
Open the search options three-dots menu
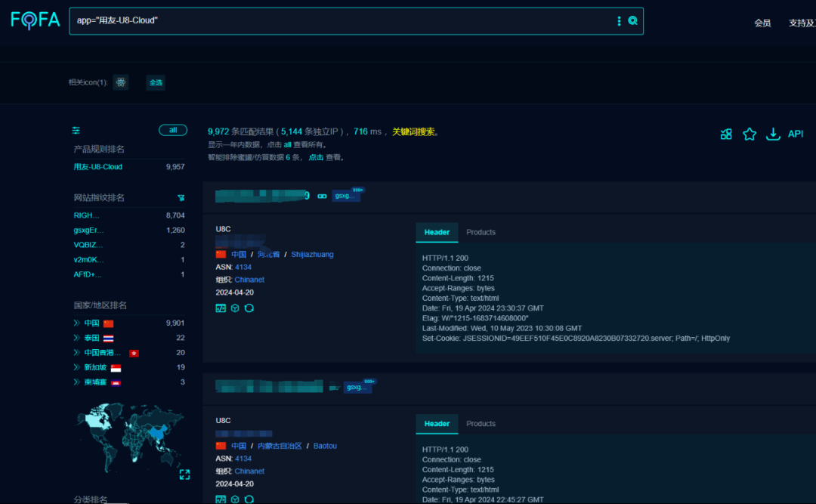pyautogui.click(x=619, y=21)
